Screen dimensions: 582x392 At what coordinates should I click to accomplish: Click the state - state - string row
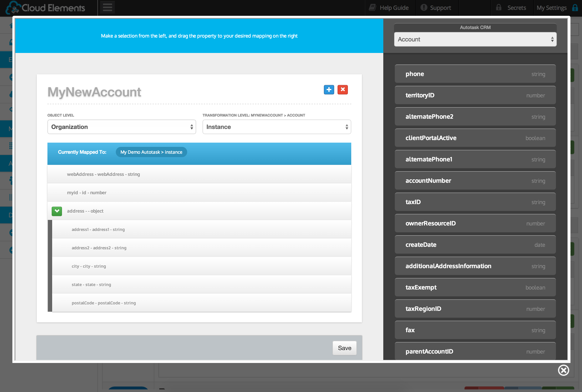coord(202,285)
